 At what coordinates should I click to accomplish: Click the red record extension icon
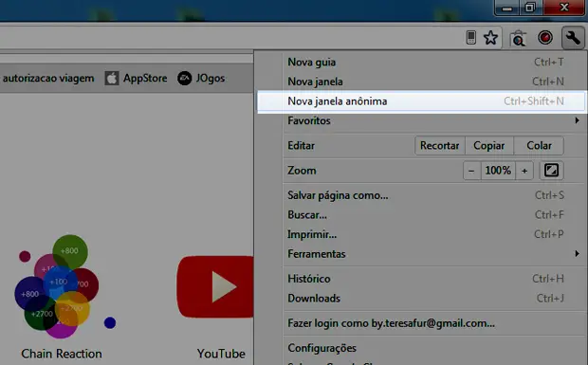545,38
